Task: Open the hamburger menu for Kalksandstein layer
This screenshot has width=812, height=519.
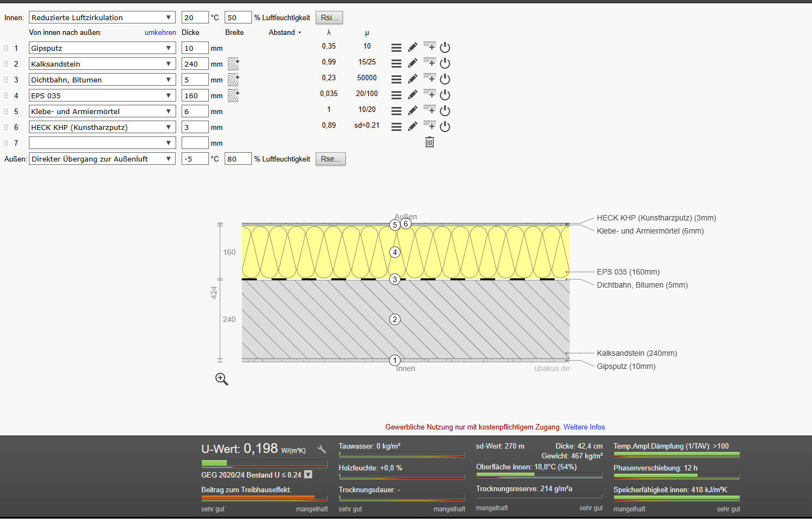Action: (396, 63)
